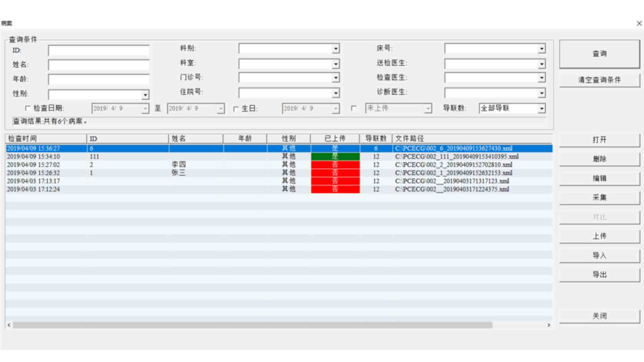The height and width of the screenshot is (362, 644).
Task: Click the 导入 button
Action: (x=599, y=255)
